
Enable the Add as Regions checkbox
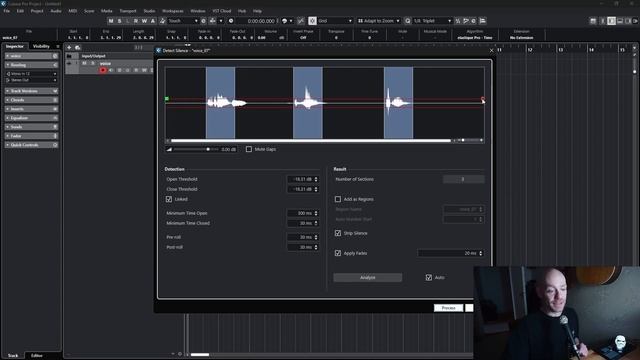point(338,199)
